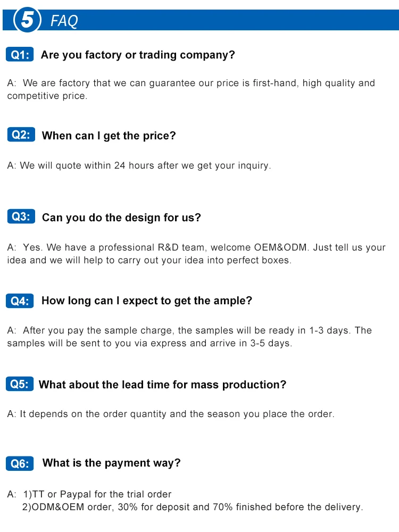
Task: Click the answer about order quantity and season
Action: (x=171, y=414)
